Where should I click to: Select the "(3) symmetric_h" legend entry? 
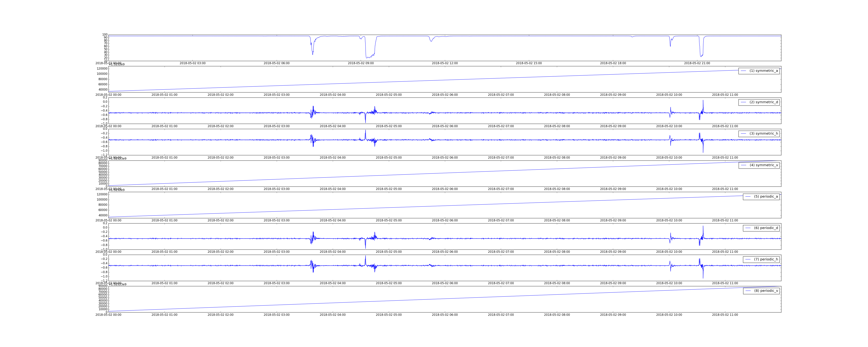tap(763, 133)
